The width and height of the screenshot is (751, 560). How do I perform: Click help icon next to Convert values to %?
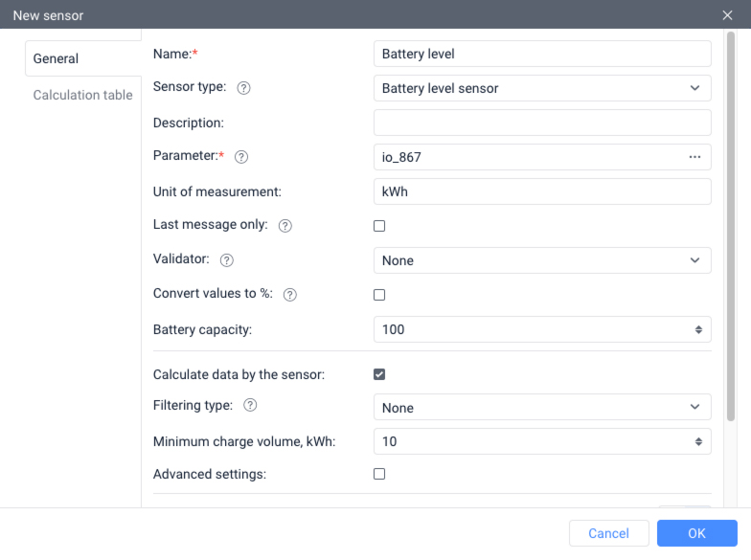pos(290,295)
